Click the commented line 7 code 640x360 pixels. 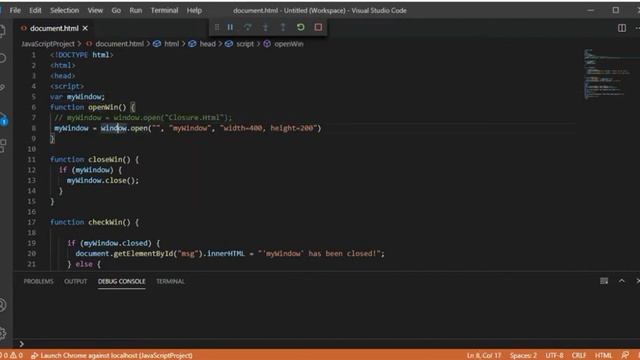pos(143,118)
